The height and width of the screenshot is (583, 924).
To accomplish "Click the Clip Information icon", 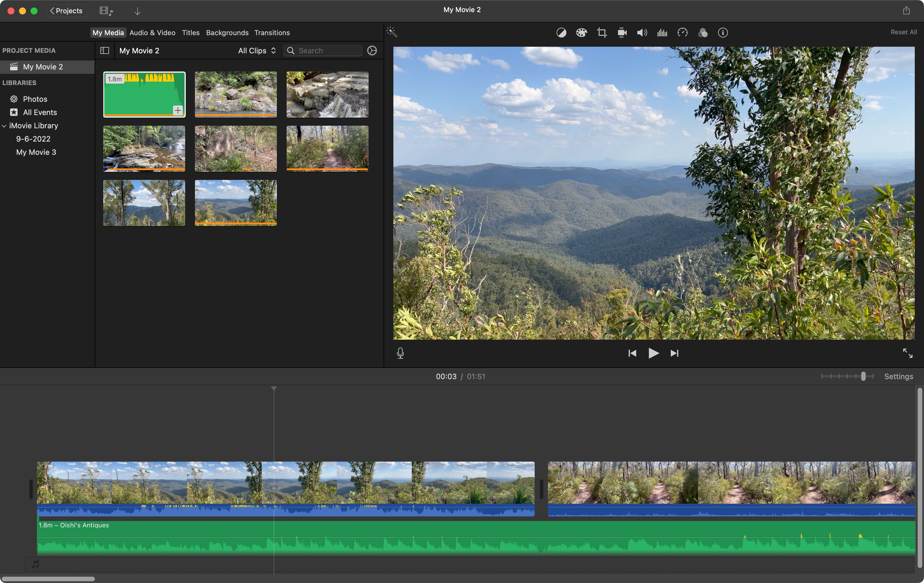I will point(722,32).
